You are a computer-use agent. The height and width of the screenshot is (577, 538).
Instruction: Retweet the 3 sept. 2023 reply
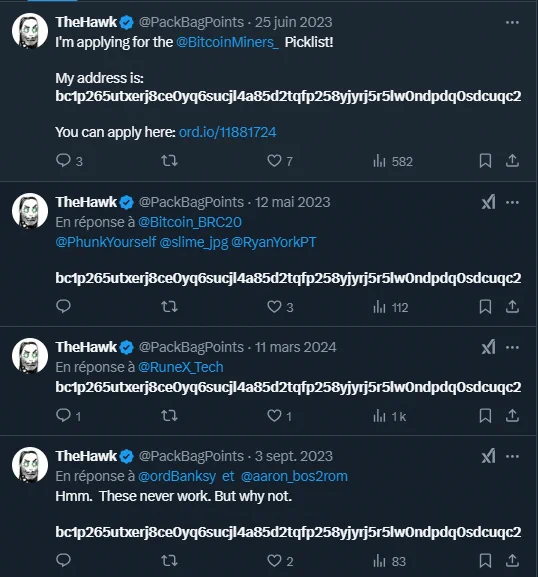pos(169,561)
